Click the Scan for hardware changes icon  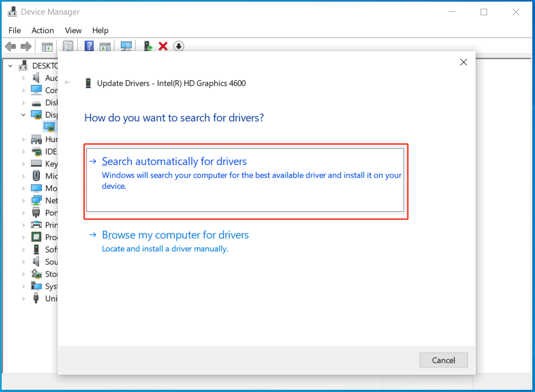(x=126, y=46)
